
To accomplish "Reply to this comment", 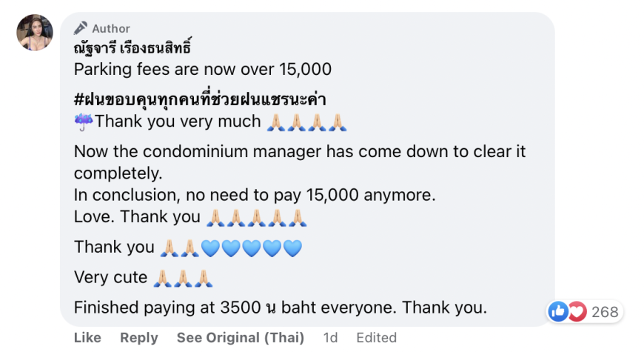I will (139, 337).
